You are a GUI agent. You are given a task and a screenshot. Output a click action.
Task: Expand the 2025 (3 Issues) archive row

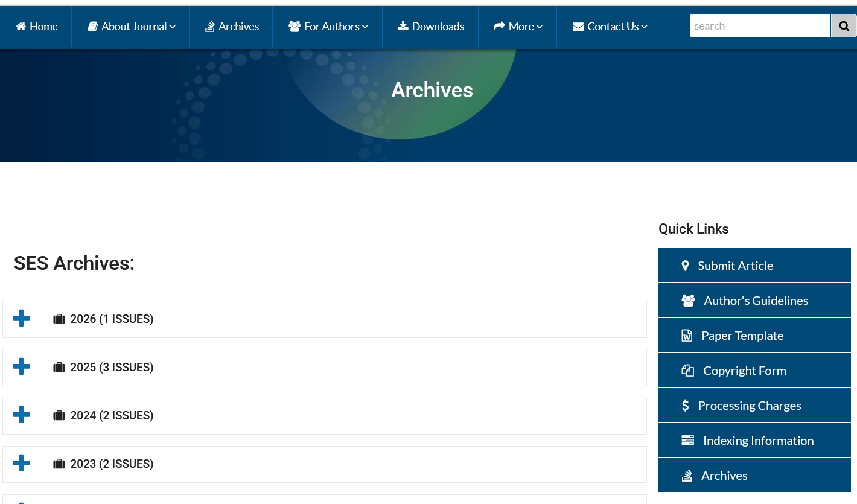tap(325, 368)
